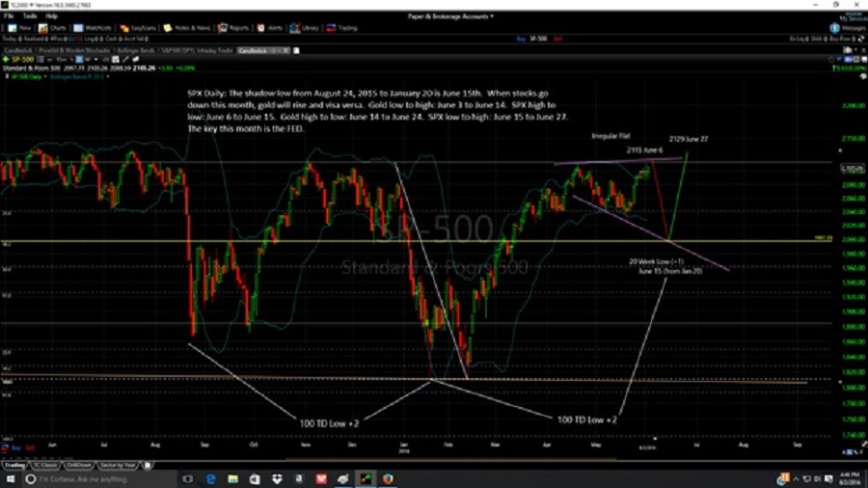Click the window layout icon top right
The image size is (868, 488).
pyautogui.click(x=848, y=50)
